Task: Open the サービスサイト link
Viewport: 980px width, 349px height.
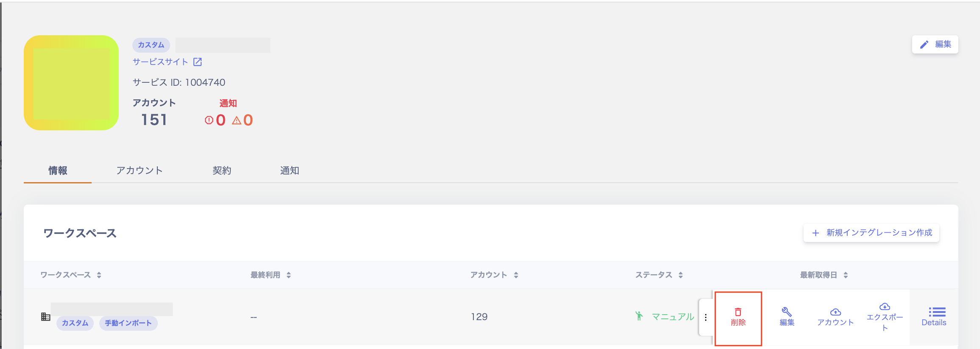Action: (x=160, y=62)
